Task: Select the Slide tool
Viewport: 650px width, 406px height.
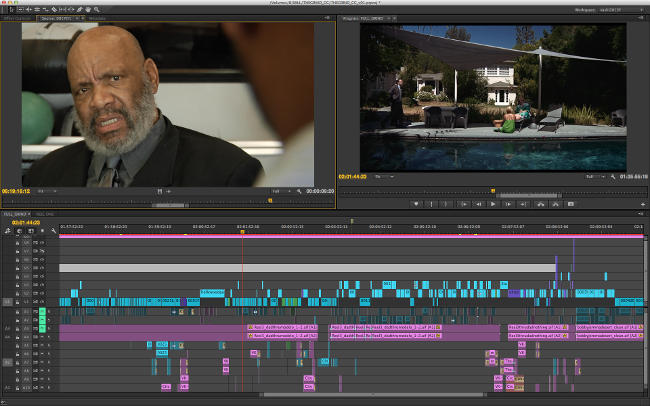Action: pos(70,9)
